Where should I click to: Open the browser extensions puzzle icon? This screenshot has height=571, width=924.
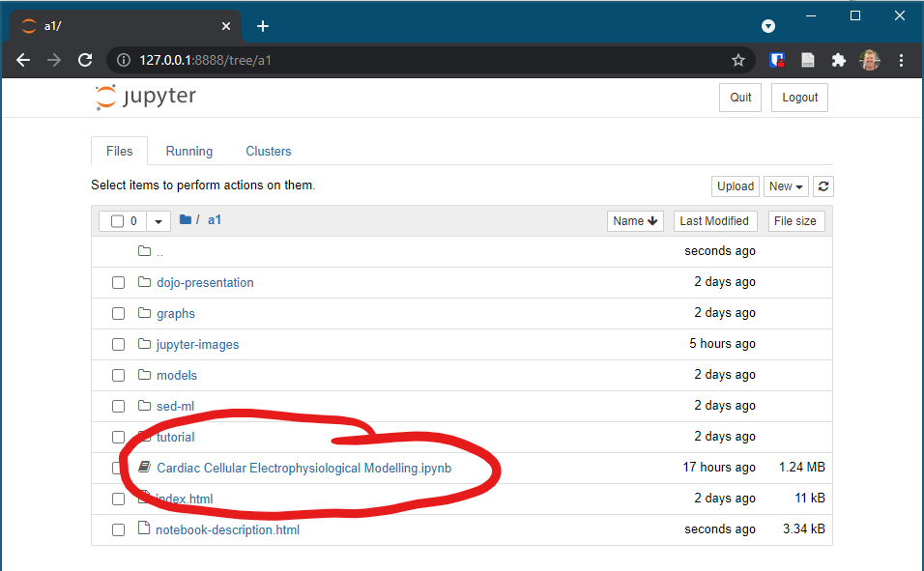[839, 60]
